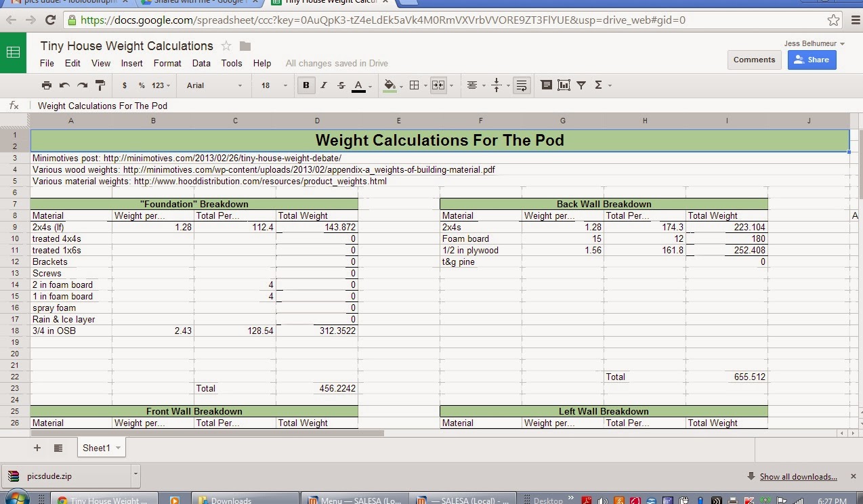Open the all sheets list icon
Image resolution: width=863 pixels, height=504 pixels.
[x=58, y=448]
